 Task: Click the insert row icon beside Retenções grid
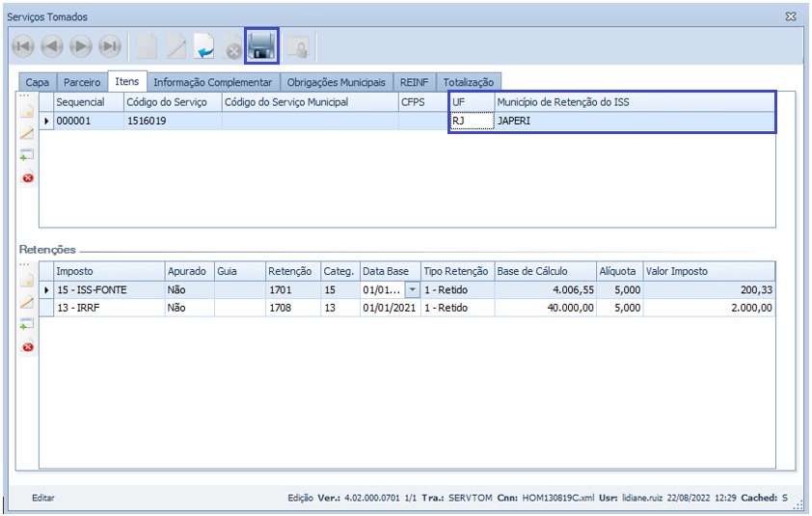click(27, 324)
